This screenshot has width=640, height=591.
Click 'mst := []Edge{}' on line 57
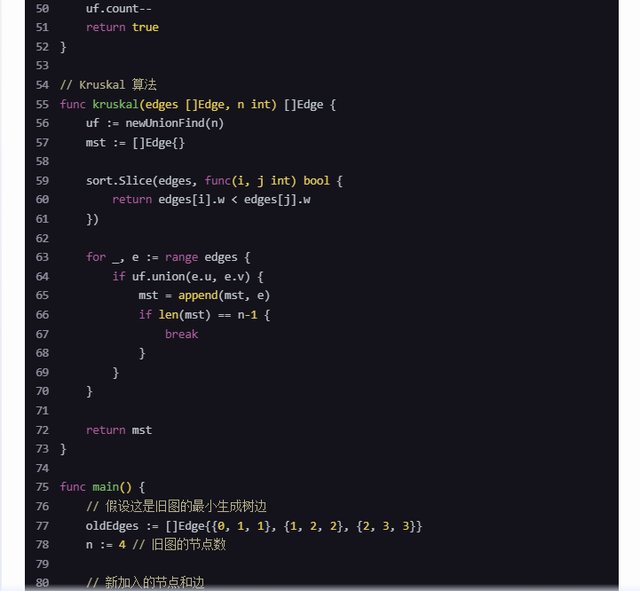[135, 143]
